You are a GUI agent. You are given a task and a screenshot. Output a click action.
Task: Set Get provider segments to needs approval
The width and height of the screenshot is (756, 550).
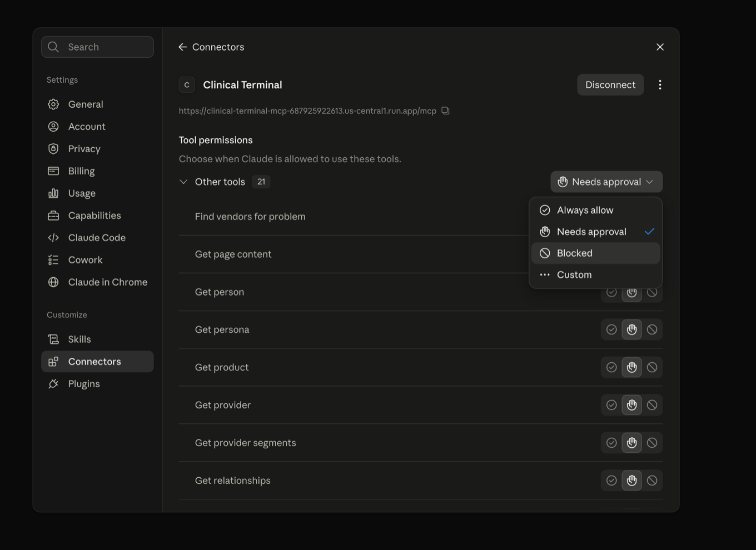click(631, 443)
